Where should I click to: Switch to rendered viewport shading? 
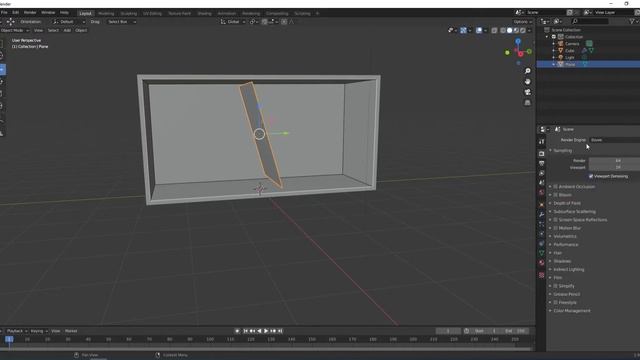coord(522,30)
